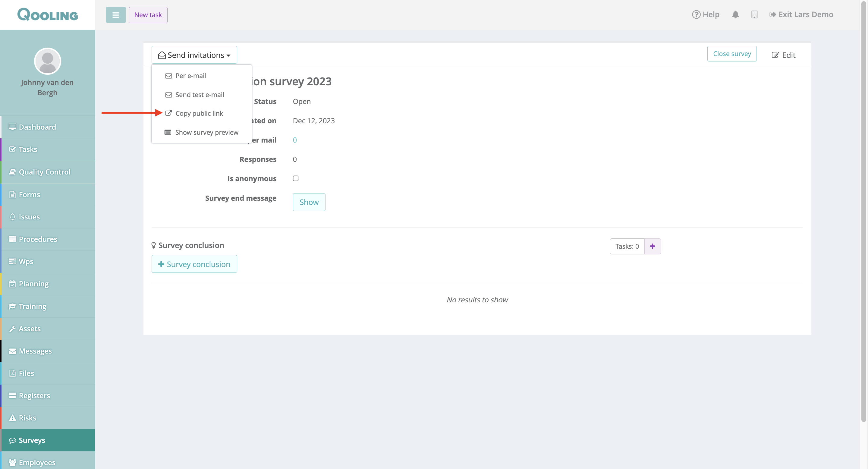The width and height of the screenshot is (868, 469).
Task: Choose Per e-mail invitation option
Action: point(190,76)
